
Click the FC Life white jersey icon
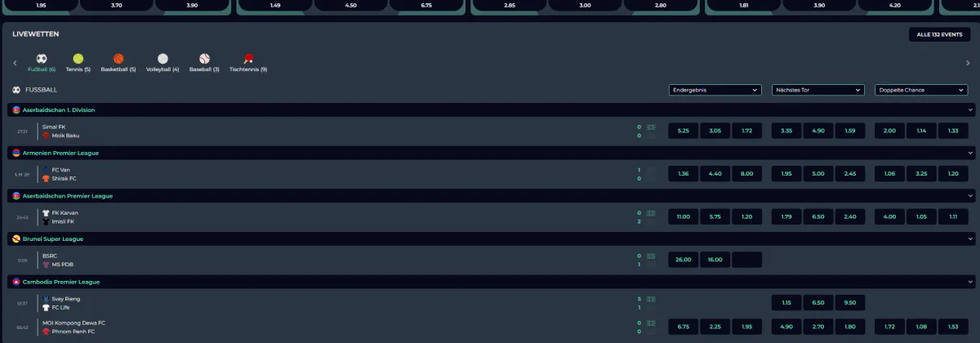coord(47,307)
